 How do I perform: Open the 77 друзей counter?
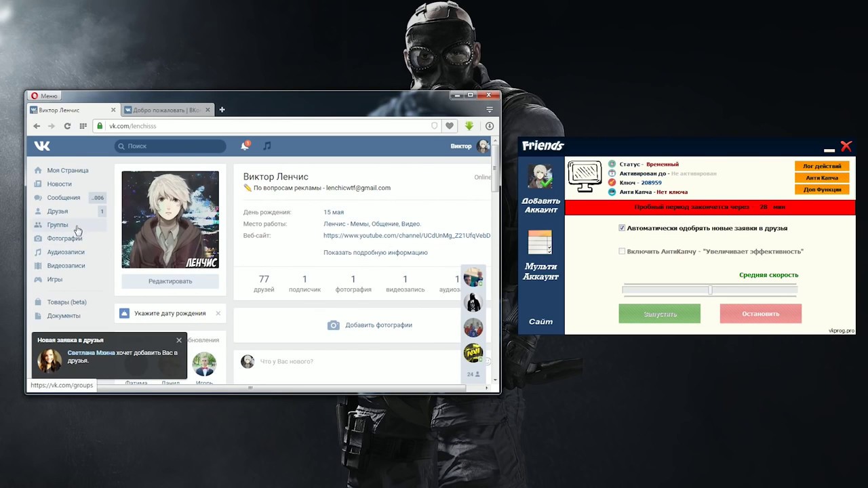[264, 283]
